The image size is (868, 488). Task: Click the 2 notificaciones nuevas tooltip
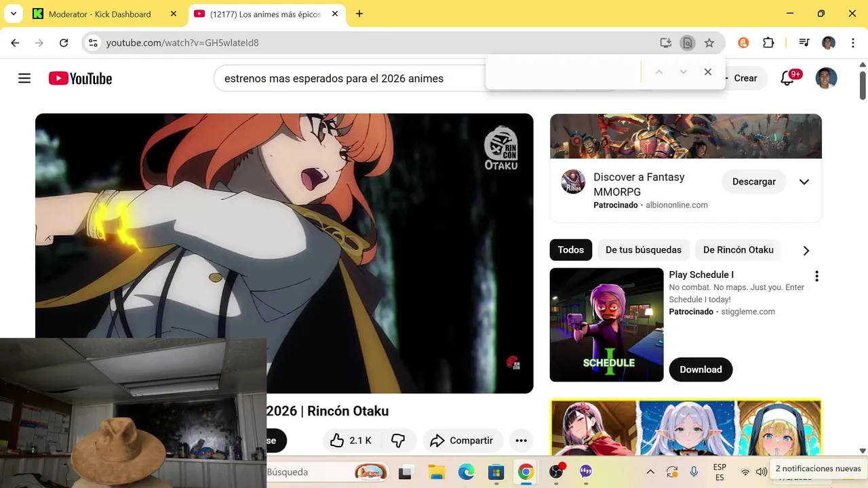point(818,468)
